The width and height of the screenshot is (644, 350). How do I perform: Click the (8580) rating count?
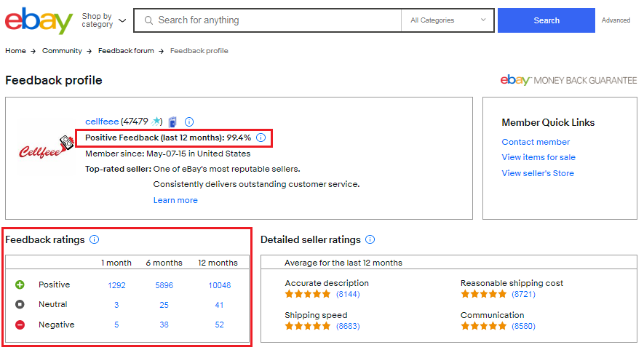tap(523, 326)
